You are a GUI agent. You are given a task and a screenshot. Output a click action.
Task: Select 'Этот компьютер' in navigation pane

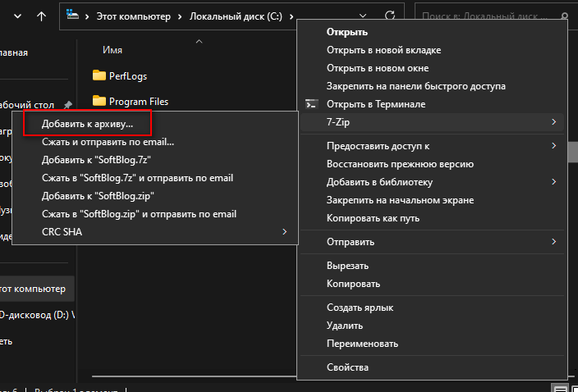37,289
